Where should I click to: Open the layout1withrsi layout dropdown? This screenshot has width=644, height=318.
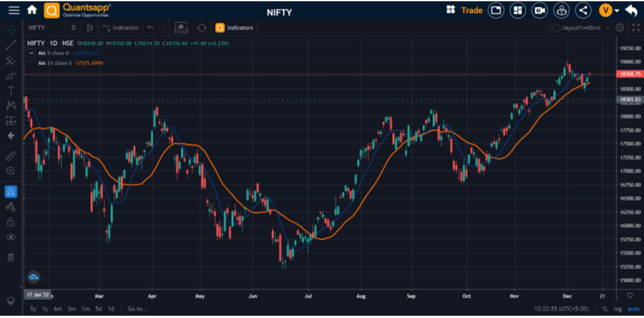pos(580,28)
